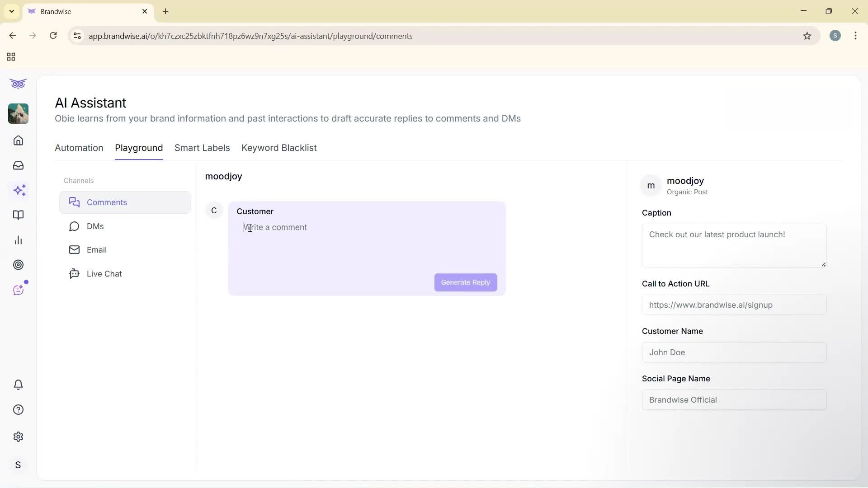Open the knowledge base book icon
The width and height of the screenshot is (868, 488).
point(18,216)
